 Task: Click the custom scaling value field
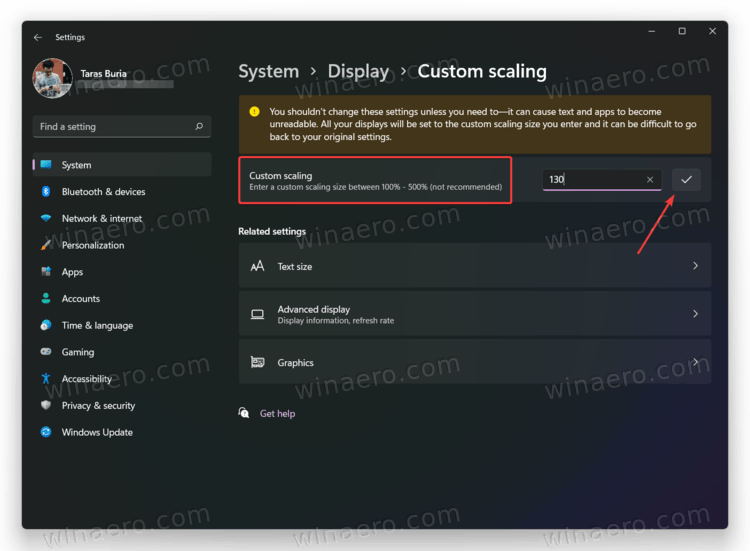coord(602,180)
